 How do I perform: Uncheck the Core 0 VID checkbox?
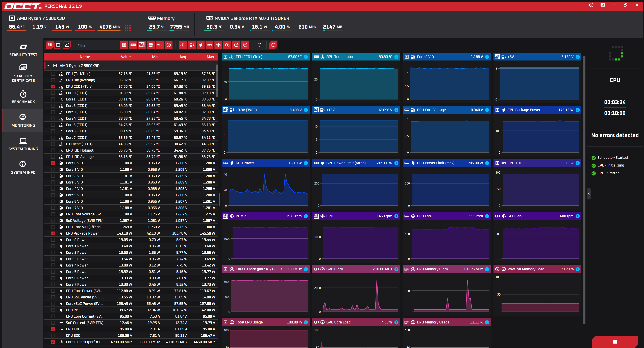tap(53, 163)
